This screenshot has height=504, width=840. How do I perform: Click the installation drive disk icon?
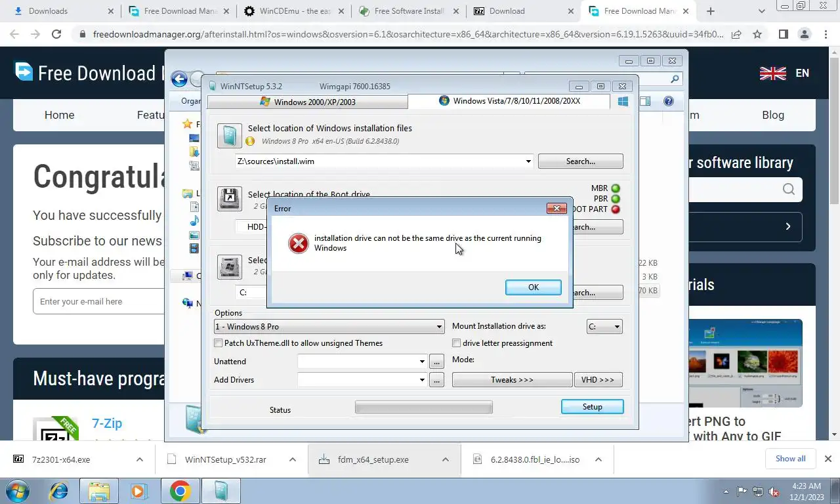pyautogui.click(x=230, y=267)
